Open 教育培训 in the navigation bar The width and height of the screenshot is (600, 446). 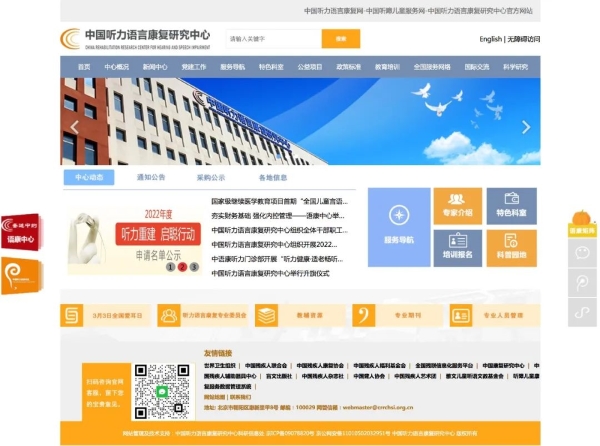[x=387, y=67]
